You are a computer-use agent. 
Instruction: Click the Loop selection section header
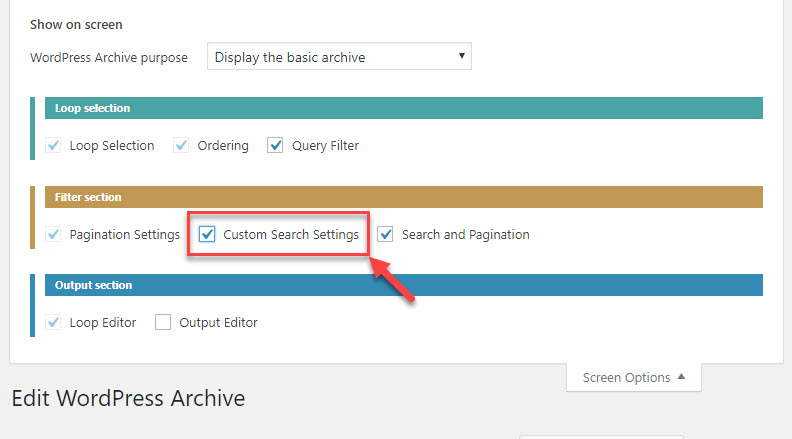[x=404, y=108]
